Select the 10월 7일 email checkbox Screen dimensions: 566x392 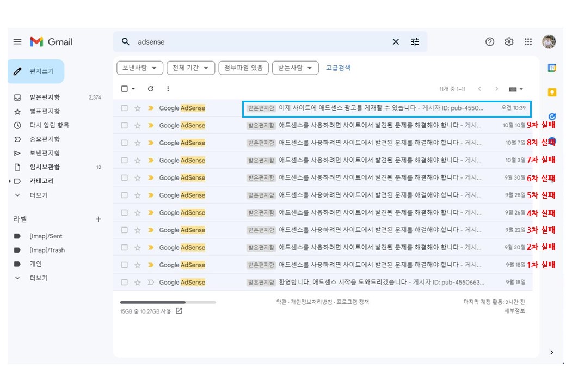pos(125,143)
